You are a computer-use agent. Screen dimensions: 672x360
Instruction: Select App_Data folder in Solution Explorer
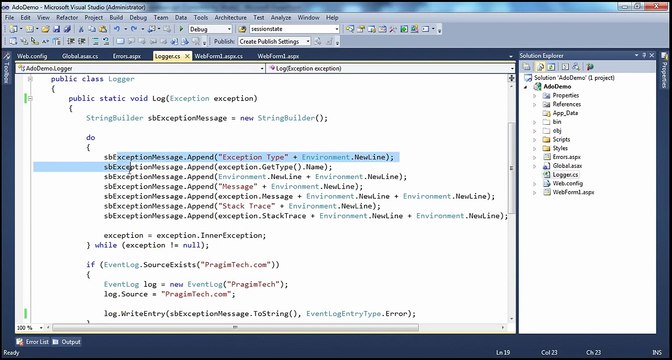(565, 113)
